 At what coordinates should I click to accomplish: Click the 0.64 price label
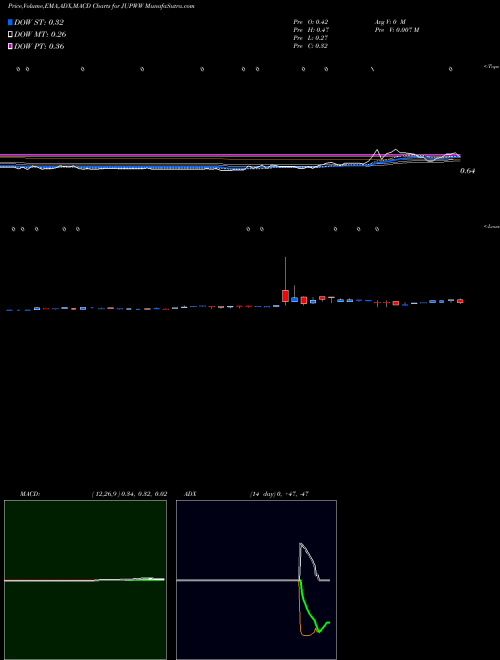pyautogui.click(x=467, y=171)
